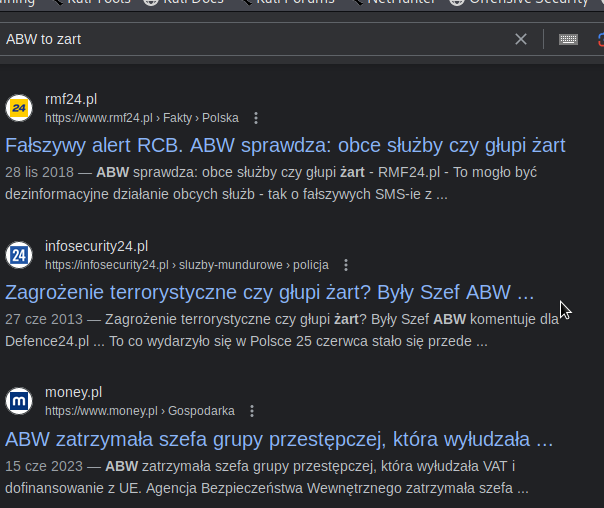
Task: Click URL breadcrumb rmf24.pl › Fakty › Polska
Action: [142, 118]
